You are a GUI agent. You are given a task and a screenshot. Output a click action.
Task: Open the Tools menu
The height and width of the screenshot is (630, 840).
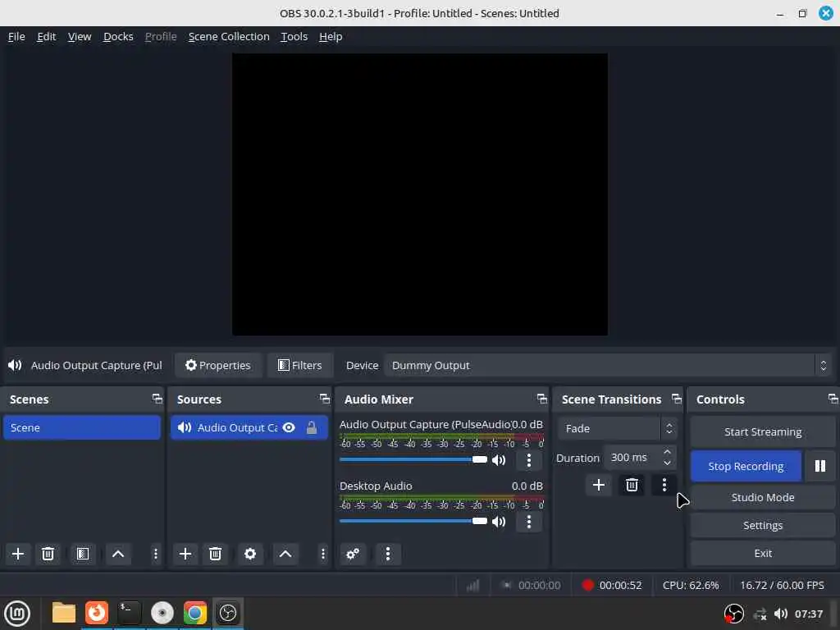(x=294, y=36)
